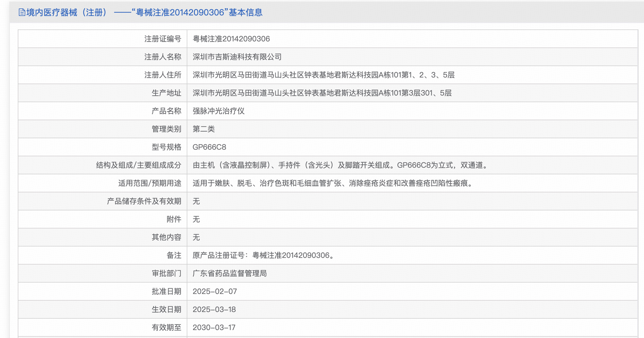Select the model number GP666C8
Viewport: 644px width, 338px height.
210,147
